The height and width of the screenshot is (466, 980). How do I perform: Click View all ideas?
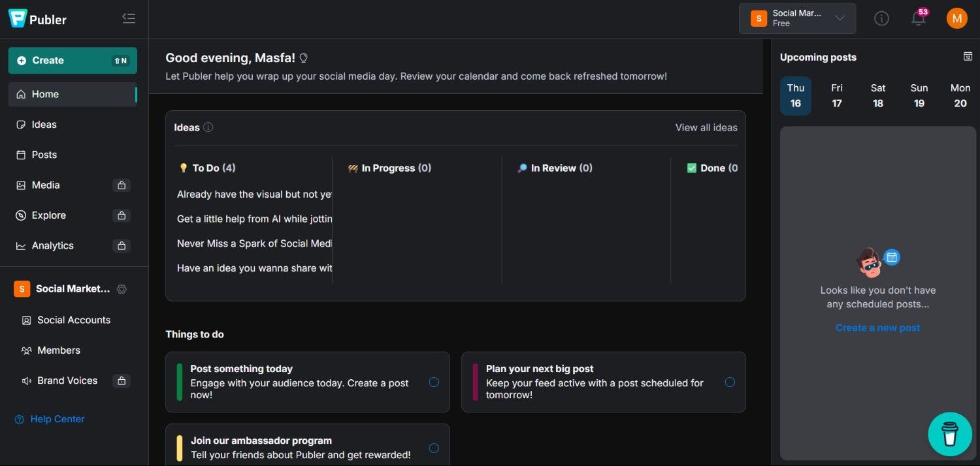tap(706, 127)
